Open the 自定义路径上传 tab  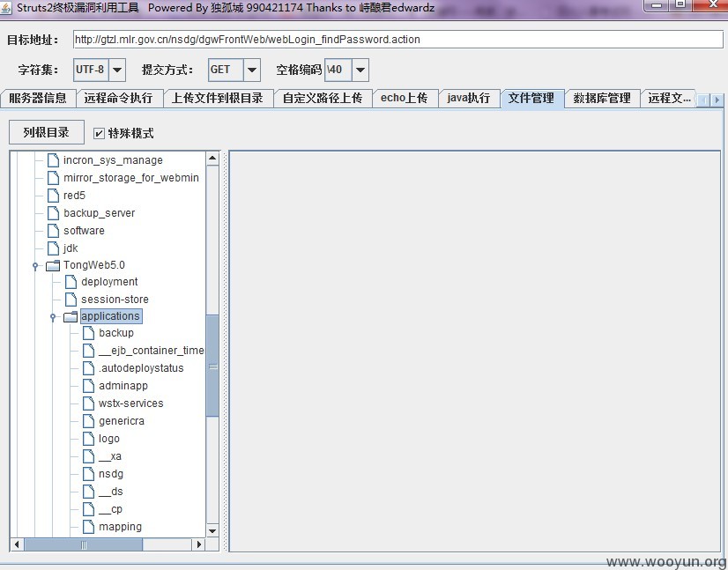point(323,99)
